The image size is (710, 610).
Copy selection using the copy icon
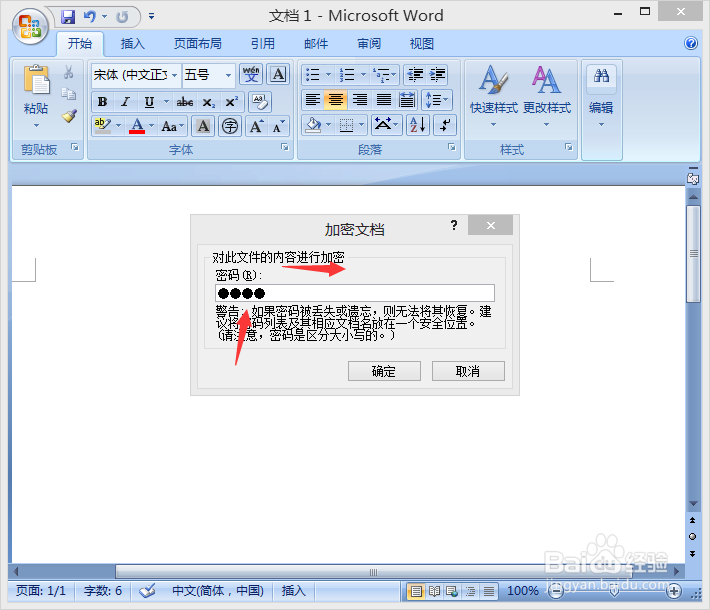(x=68, y=94)
